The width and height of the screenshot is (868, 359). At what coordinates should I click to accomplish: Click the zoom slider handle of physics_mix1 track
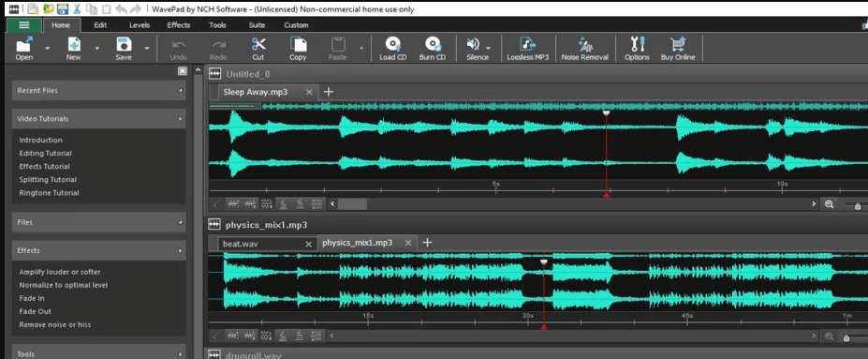coord(846,337)
